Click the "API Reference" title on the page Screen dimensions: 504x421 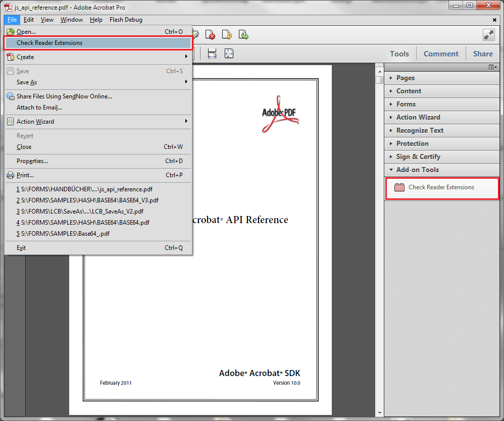pos(257,220)
